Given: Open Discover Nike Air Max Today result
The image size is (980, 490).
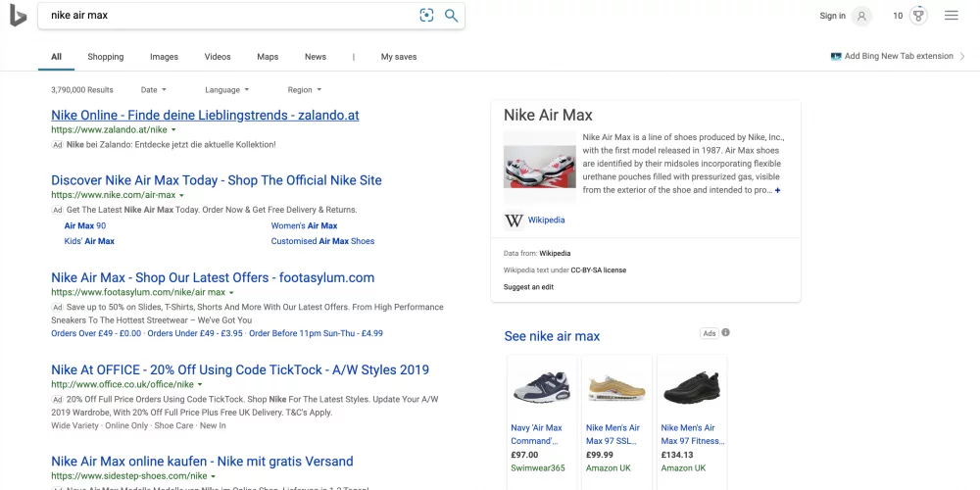Looking at the screenshot, I should (x=217, y=180).
